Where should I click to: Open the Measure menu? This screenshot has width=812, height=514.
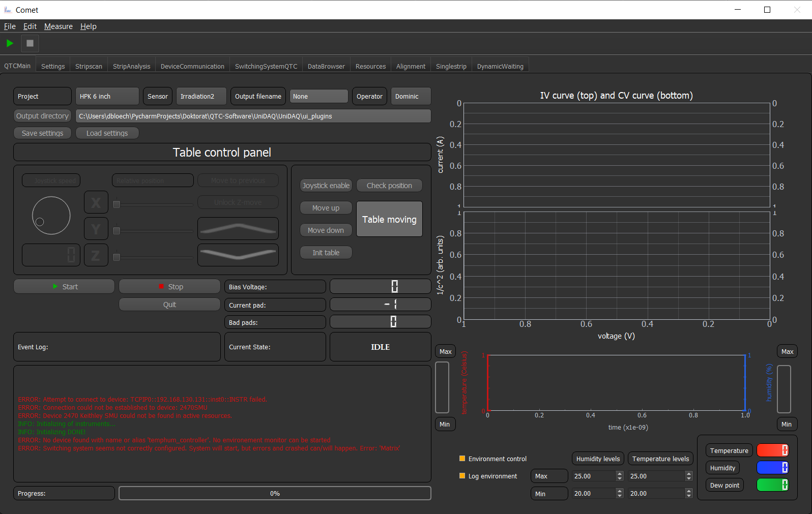(59, 26)
